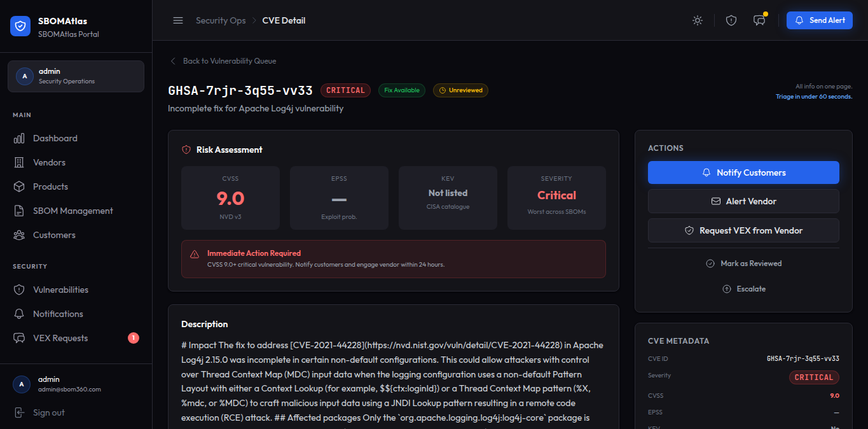Screen dimensions: 868x429
Task: Go back to Vulnerability Queue
Action: tap(223, 61)
